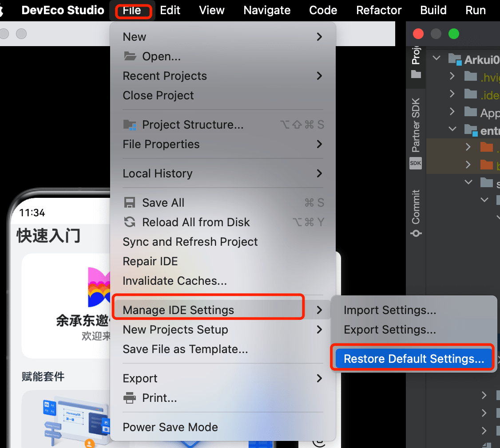Click the Reload All from Disk arrows icon
500x448 pixels.
click(x=130, y=222)
